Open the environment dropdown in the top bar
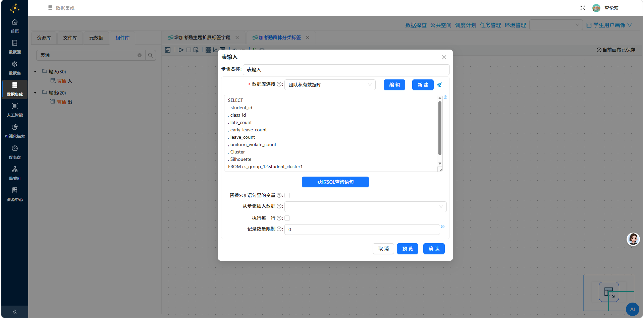644x319 pixels. pos(556,25)
